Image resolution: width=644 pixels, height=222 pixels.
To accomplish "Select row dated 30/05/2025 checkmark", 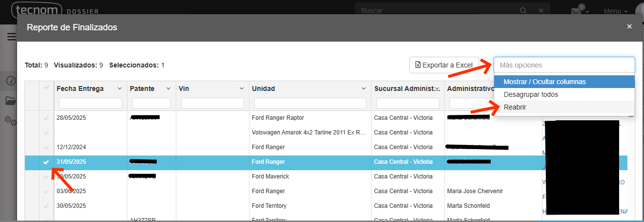I will tap(46, 206).
